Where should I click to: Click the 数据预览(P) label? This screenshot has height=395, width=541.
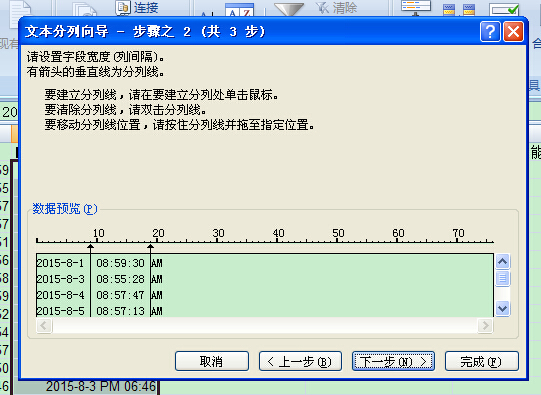(x=65, y=209)
